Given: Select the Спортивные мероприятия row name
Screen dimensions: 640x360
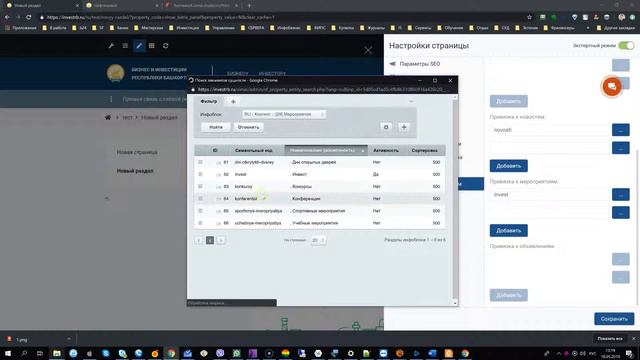Looking at the screenshot, I should point(318,211).
